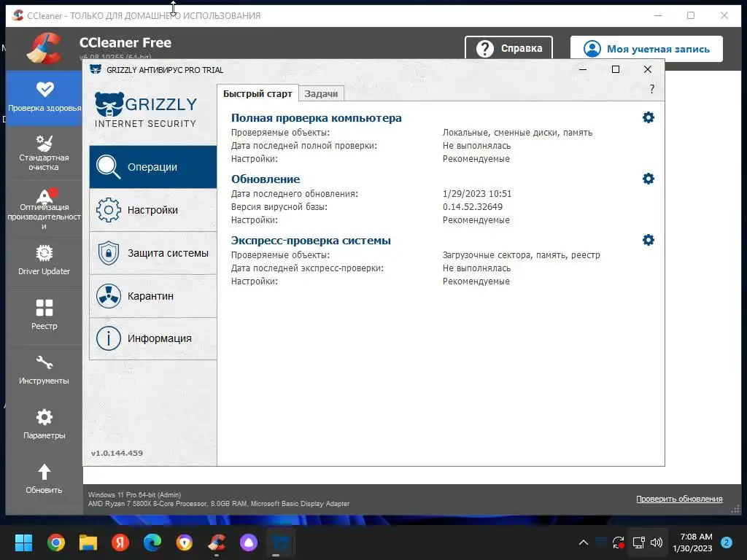Image resolution: width=747 pixels, height=560 pixels.
Task: Show hidden tray icons chevron
Action: tap(583, 542)
